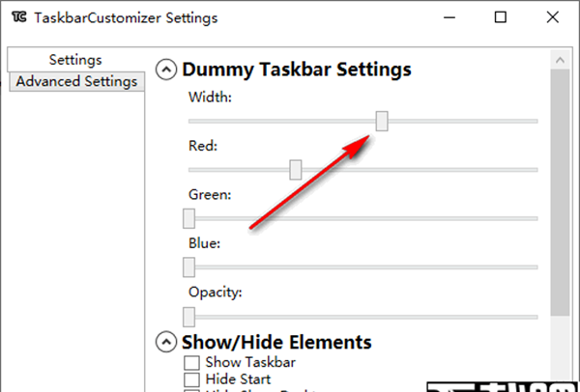Collapse the Show/Hide Elements section
Screen dimensions: 580x392
point(166,342)
